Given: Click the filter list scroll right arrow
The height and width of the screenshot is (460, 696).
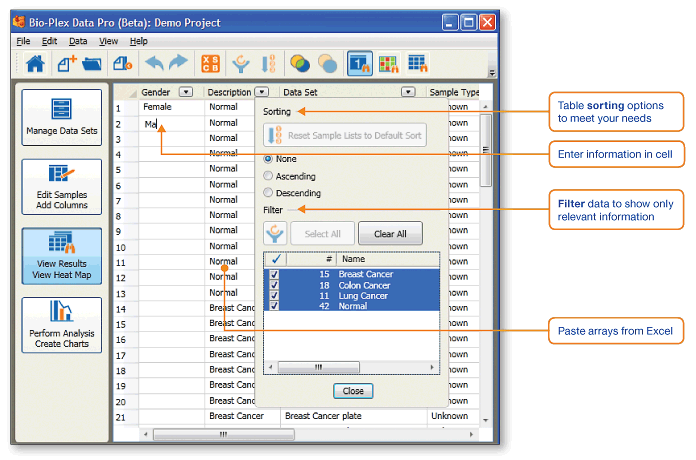Looking at the screenshot, I should (432, 367).
